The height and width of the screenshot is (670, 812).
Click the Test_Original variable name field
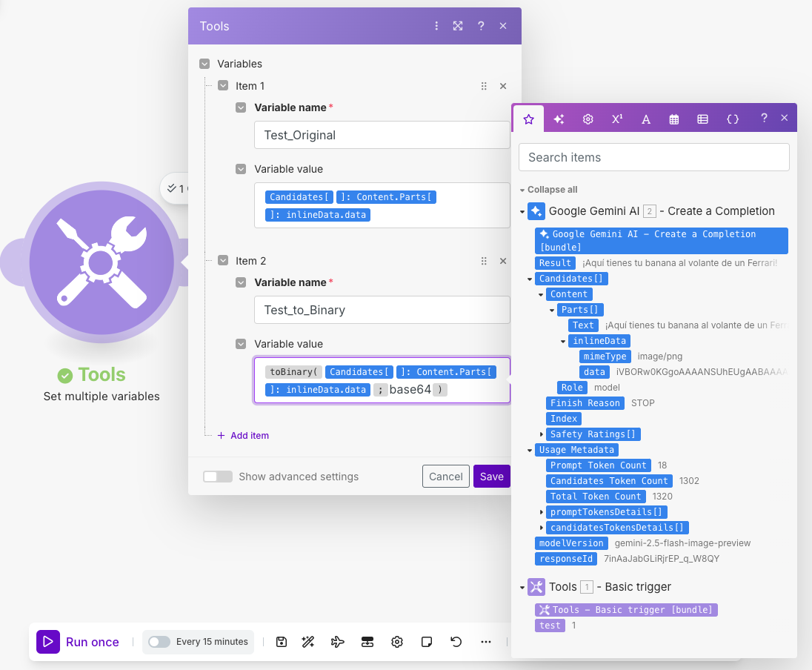pyautogui.click(x=382, y=135)
